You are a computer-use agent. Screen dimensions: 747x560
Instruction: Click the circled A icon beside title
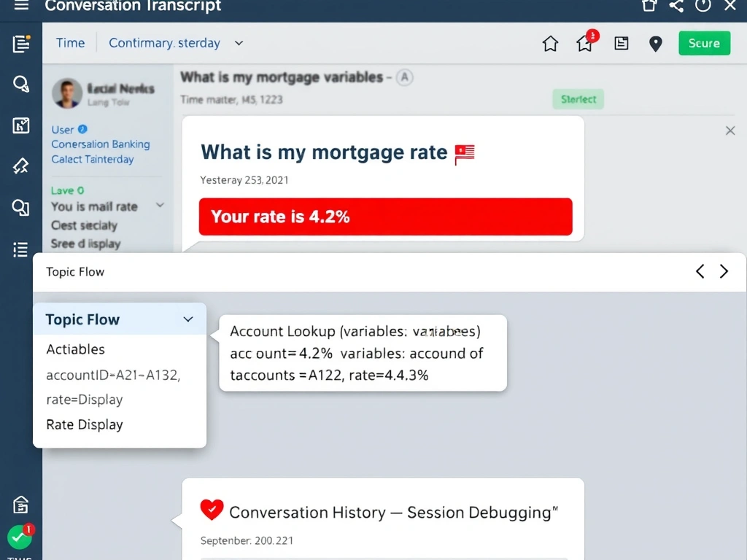point(404,77)
